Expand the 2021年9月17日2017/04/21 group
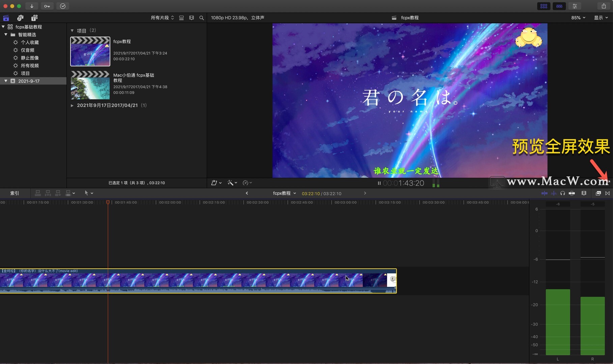The image size is (613, 364). tap(72, 105)
